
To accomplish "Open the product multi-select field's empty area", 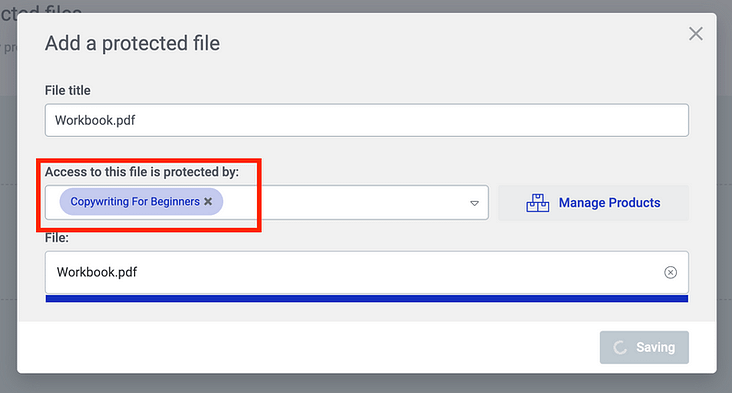I will [345, 203].
